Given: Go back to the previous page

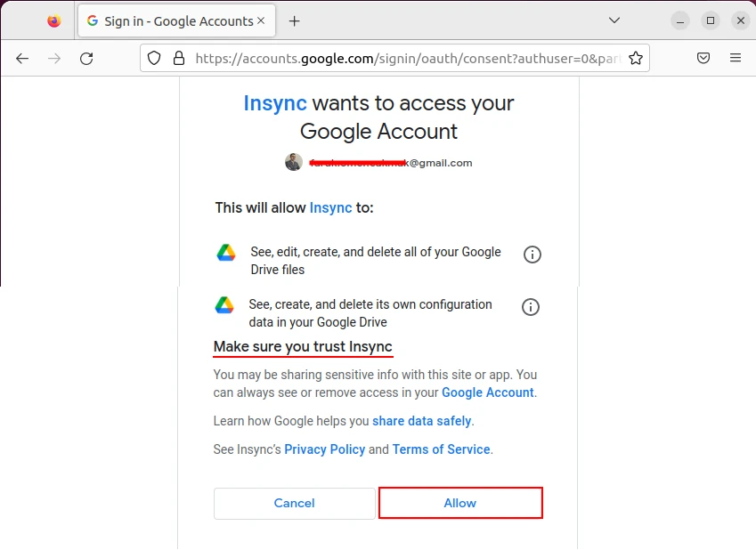Looking at the screenshot, I should [x=22, y=58].
